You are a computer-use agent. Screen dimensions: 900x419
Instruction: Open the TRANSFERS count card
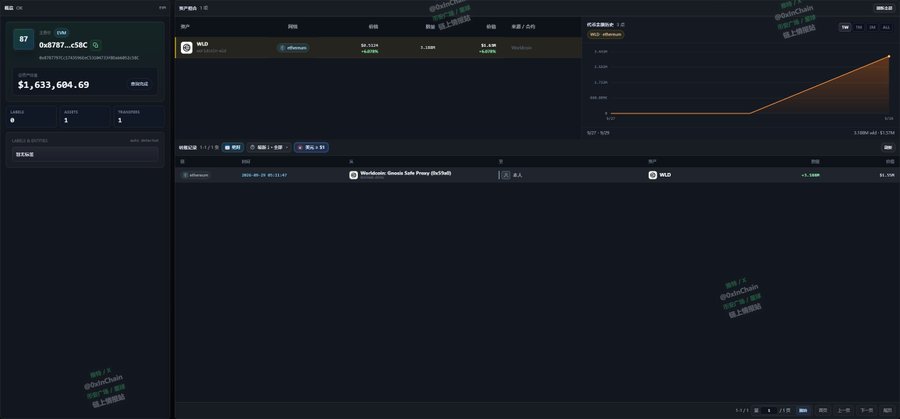(139, 117)
